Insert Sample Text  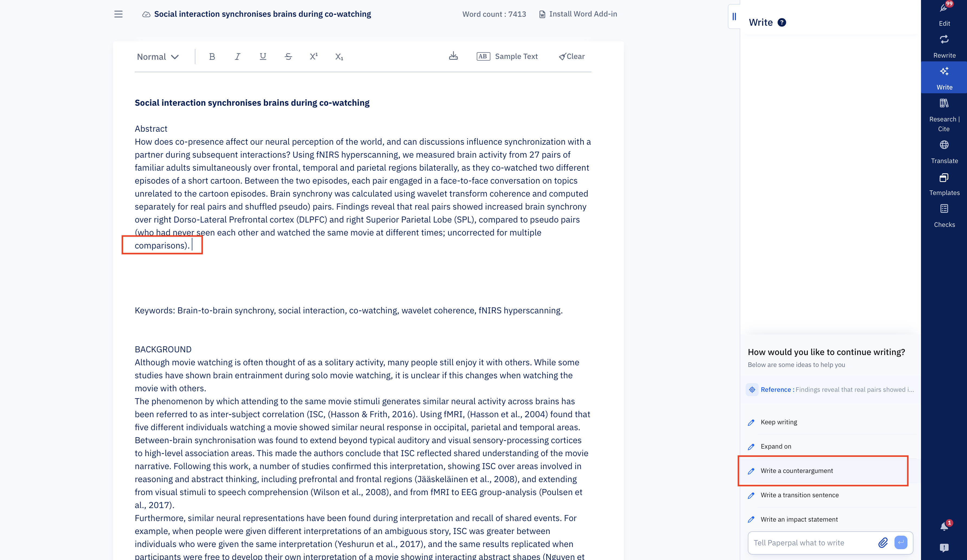pos(507,57)
